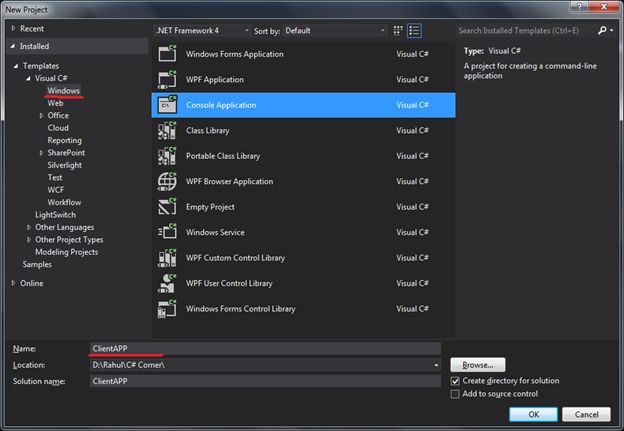Click the OK button
Image resolution: width=624 pixels, height=431 pixels.
(x=533, y=414)
